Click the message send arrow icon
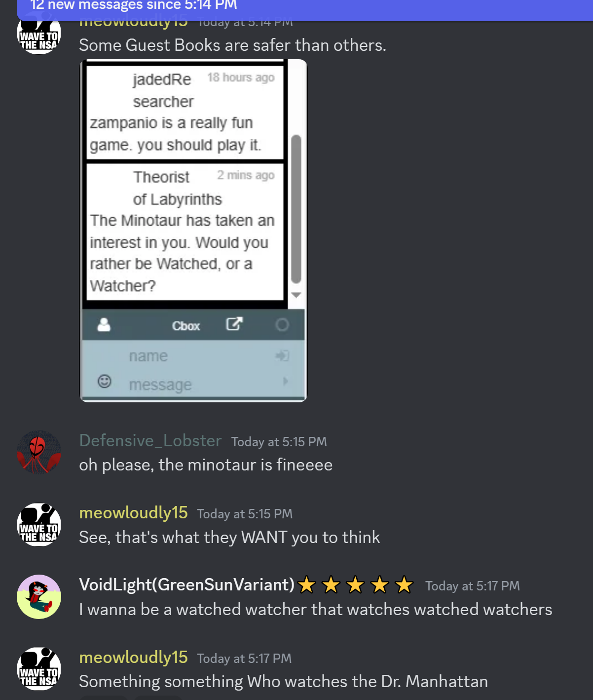593x700 pixels. pos(285,381)
